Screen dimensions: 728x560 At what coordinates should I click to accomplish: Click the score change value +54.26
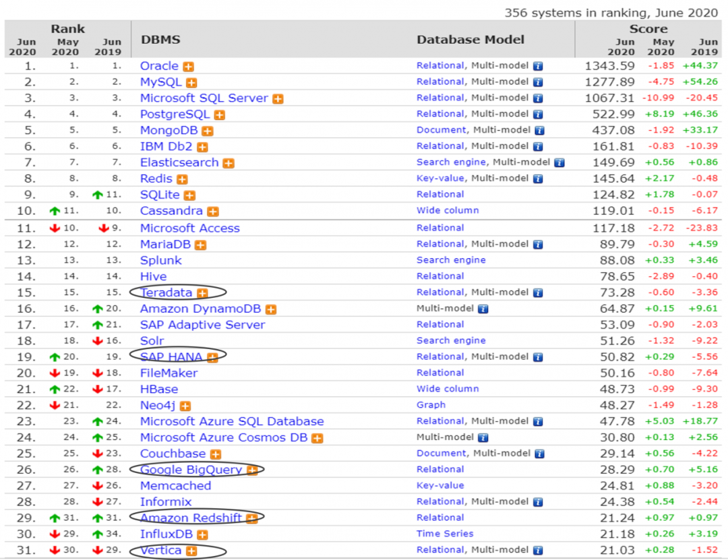pos(700,82)
